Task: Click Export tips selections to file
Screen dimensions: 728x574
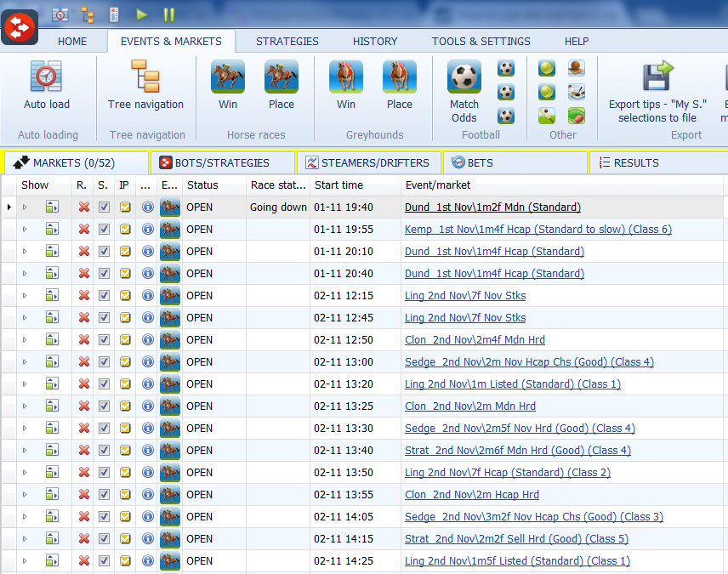Action: (657, 92)
